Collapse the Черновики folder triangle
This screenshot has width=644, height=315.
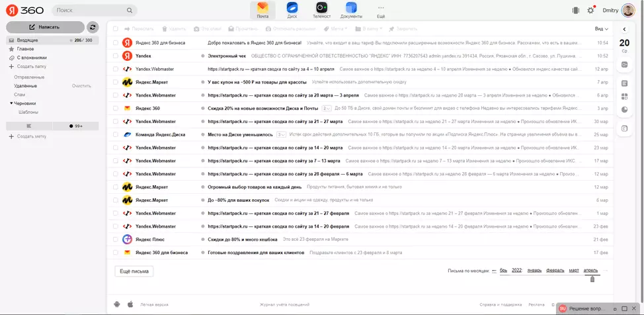click(x=11, y=103)
